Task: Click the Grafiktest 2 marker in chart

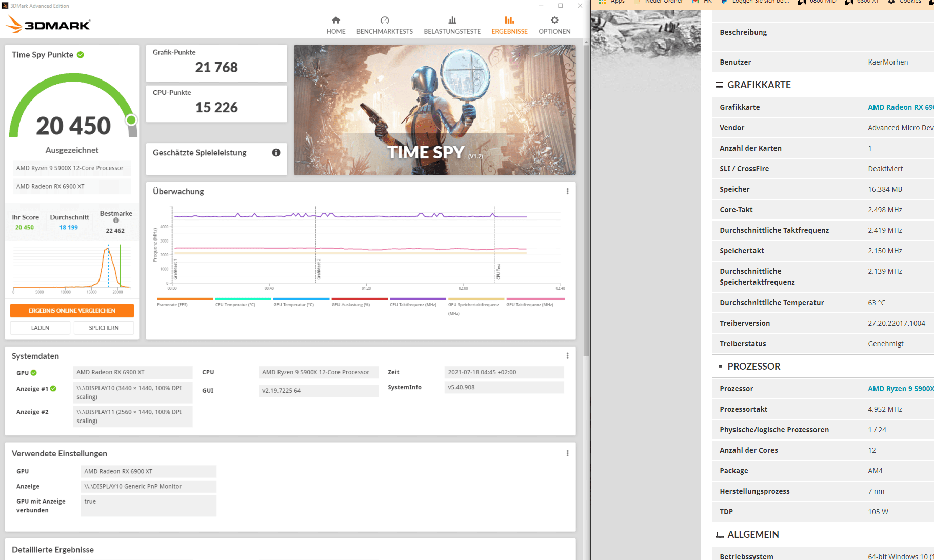Action: tap(319, 269)
